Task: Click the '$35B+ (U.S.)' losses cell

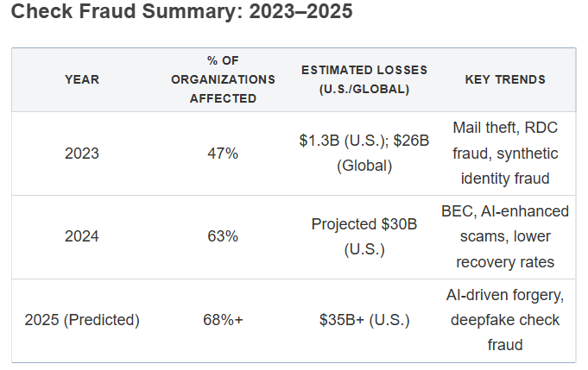Action: click(364, 320)
